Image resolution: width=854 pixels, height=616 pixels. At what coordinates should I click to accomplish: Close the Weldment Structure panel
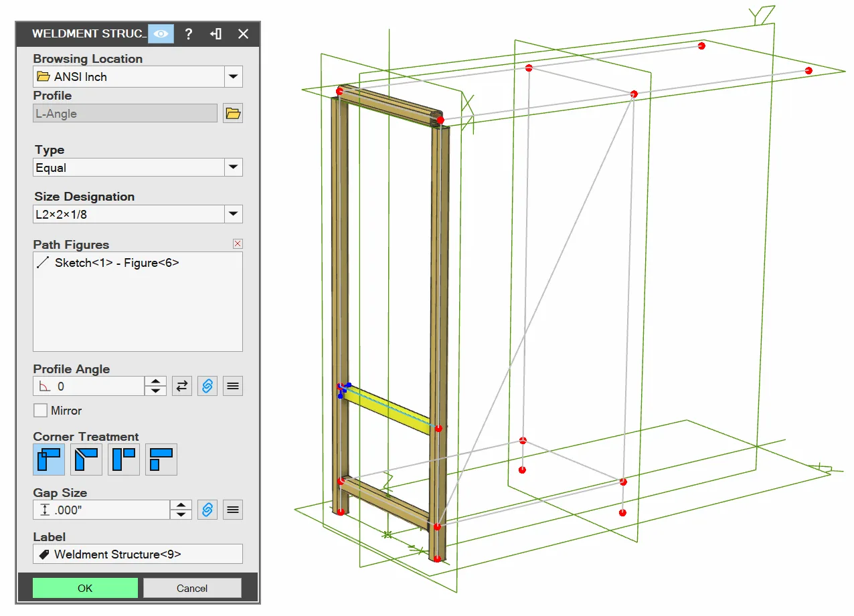click(243, 33)
